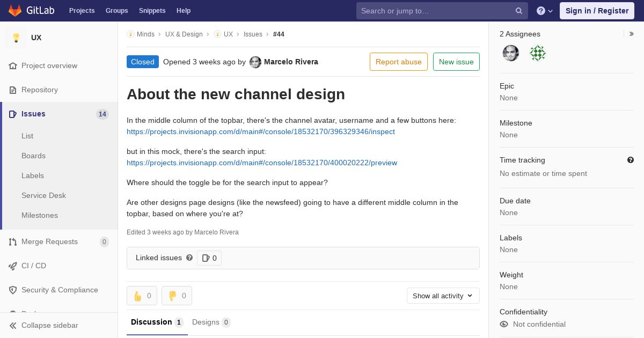
Task: Click the UX & Design breadcrumb
Action: tap(184, 34)
